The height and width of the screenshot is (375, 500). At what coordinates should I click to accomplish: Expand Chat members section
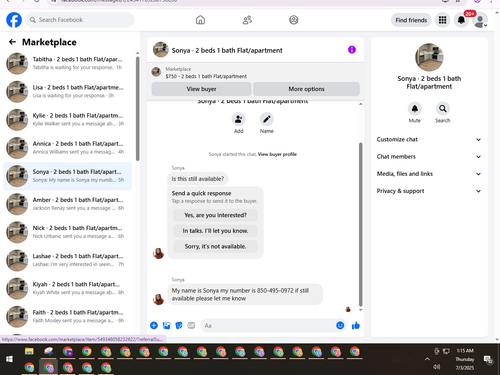coord(429,157)
